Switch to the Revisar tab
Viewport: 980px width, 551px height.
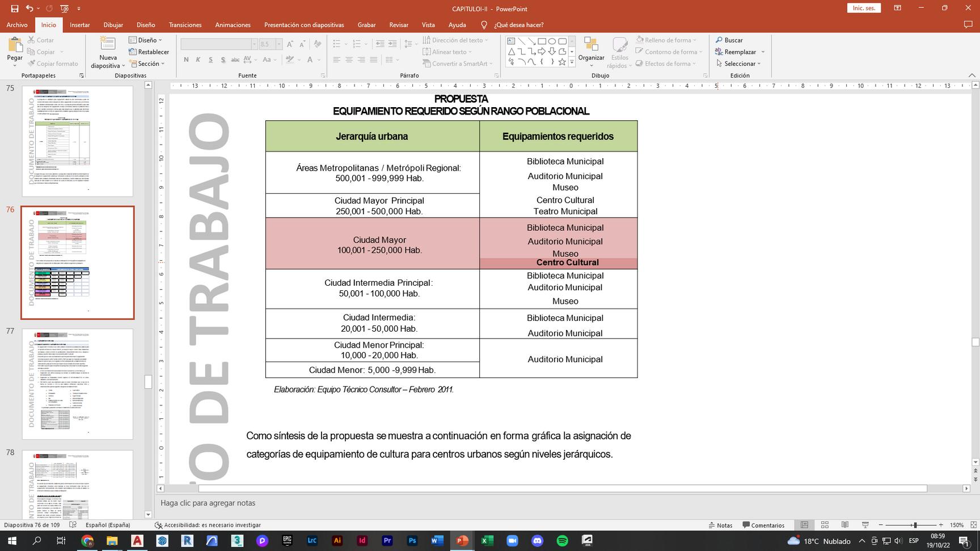399,25
